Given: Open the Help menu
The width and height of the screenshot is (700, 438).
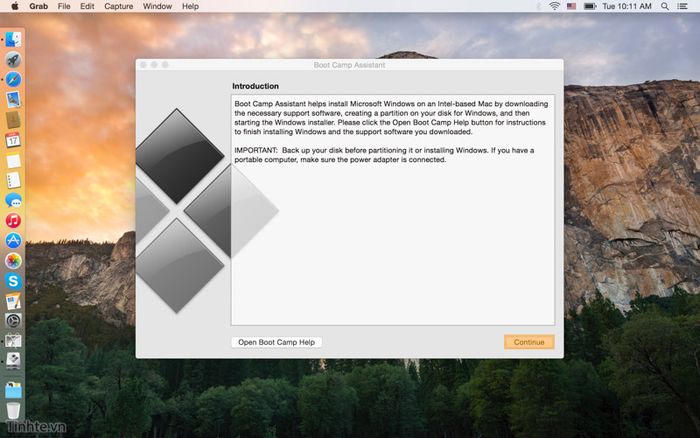Looking at the screenshot, I should (x=190, y=6).
